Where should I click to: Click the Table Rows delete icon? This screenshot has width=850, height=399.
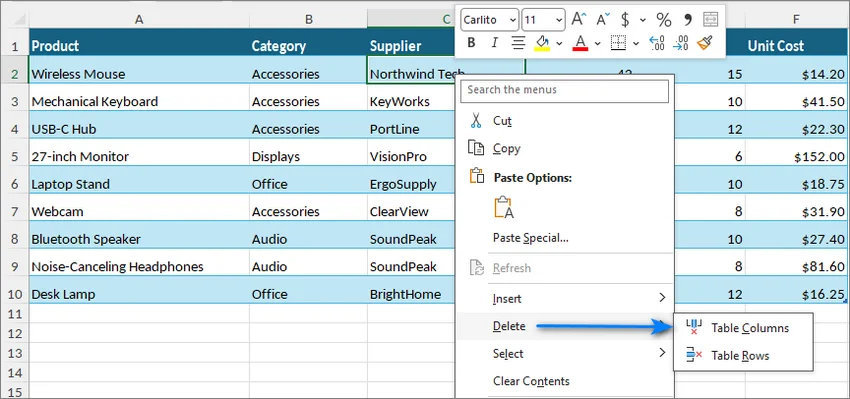[694, 355]
